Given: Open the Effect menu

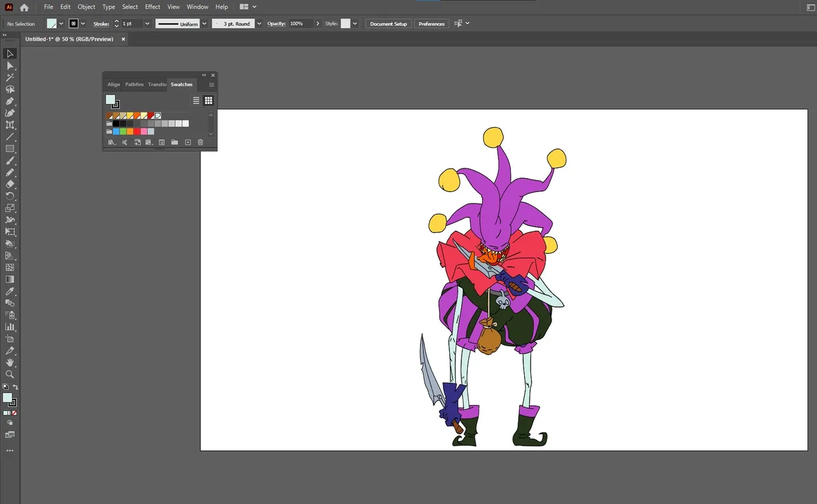Looking at the screenshot, I should 153,7.
